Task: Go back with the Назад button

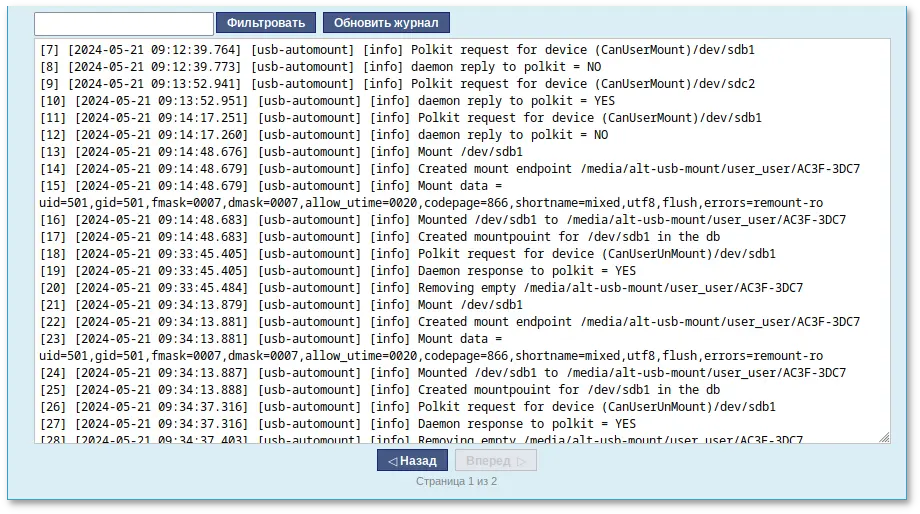Action: pos(412,461)
